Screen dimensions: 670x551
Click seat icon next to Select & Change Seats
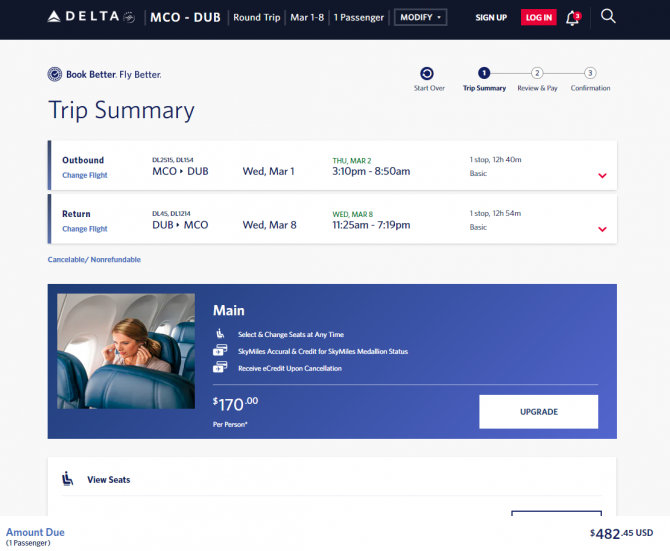220,334
